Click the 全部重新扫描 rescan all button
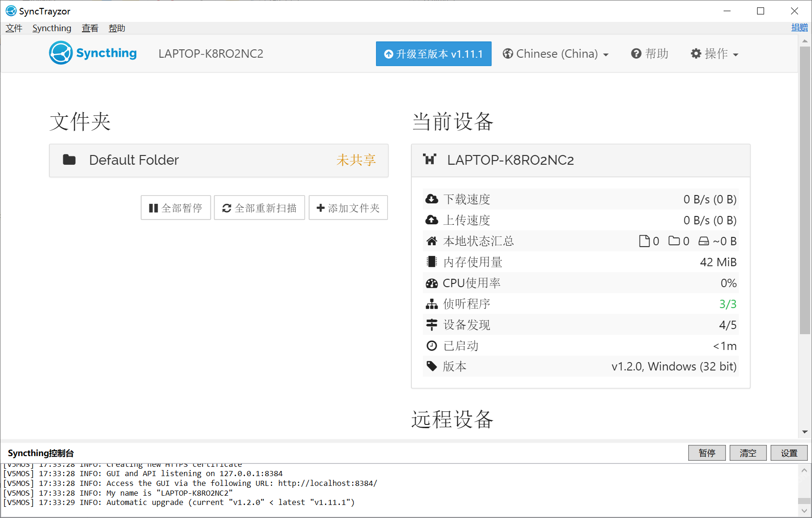The width and height of the screenshot is (812, 518). pyautogui.click(x=260, y=208)
